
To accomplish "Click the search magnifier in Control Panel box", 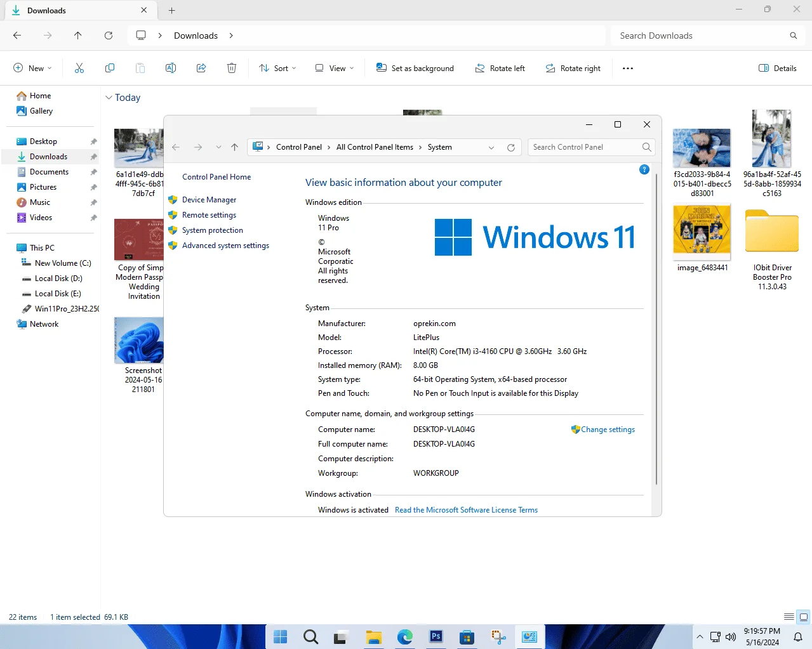I will point(646,147).
